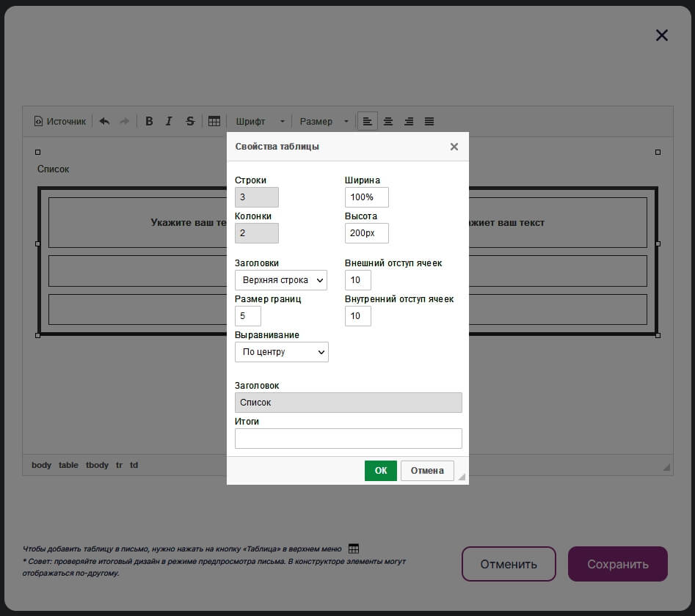
Task: Click the redo arrow icon
Action: (125, 121)
